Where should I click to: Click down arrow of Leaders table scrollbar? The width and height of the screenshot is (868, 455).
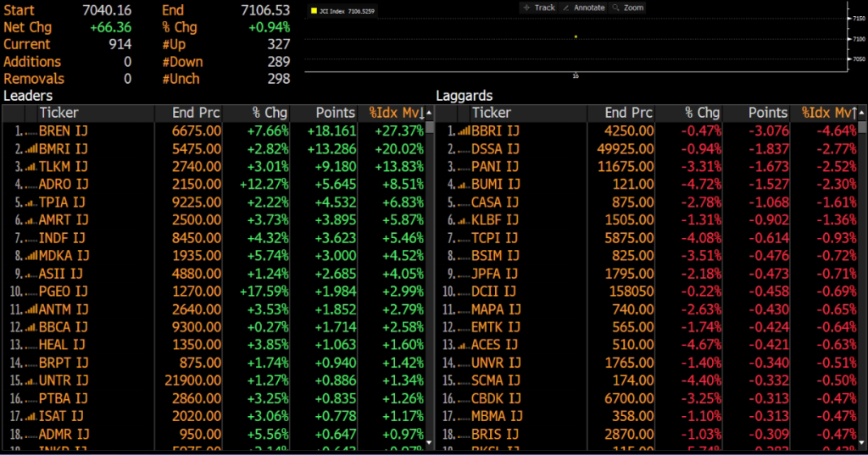click(429, 442)
